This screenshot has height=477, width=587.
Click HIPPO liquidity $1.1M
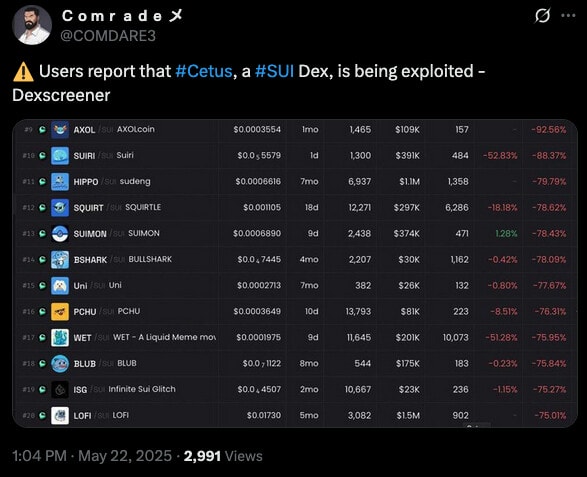[410, 182]
